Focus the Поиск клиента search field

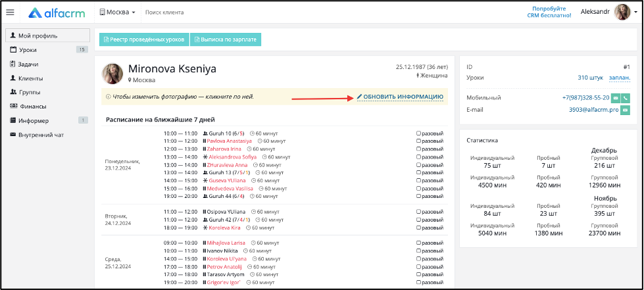pyautogui.click(x=164, y=12)
